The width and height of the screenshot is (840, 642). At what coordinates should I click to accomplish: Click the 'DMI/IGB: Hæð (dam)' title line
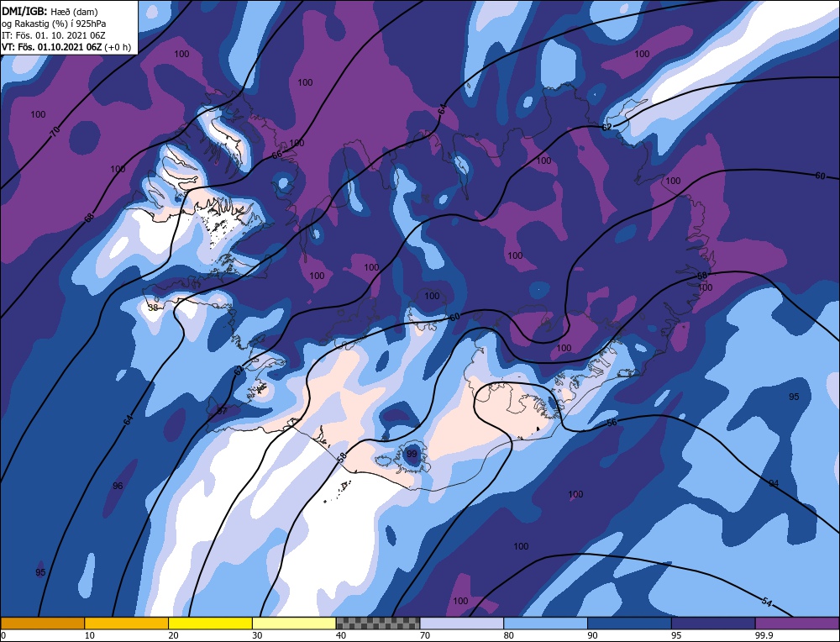coord(50,11)
